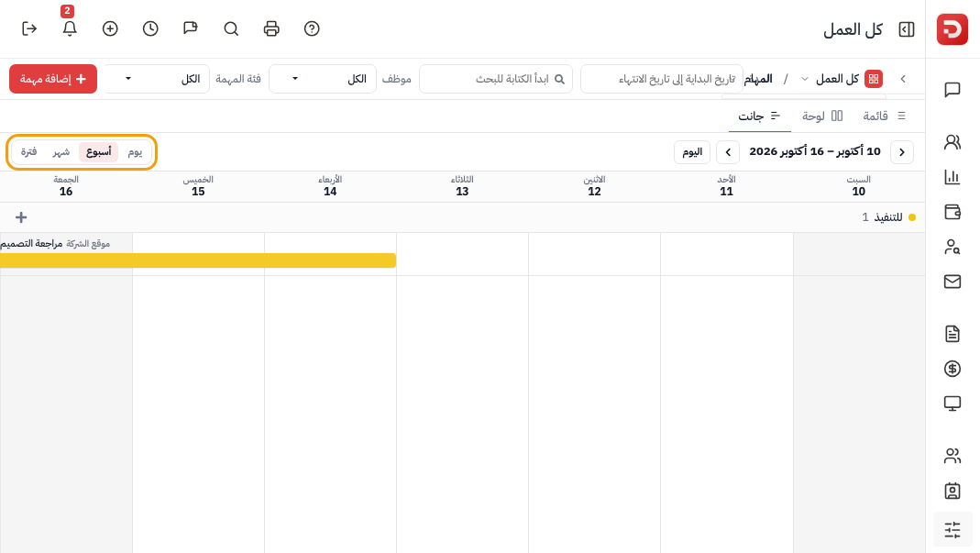Click the yellow مراجعة التصميم task bar

coord(198,260)
